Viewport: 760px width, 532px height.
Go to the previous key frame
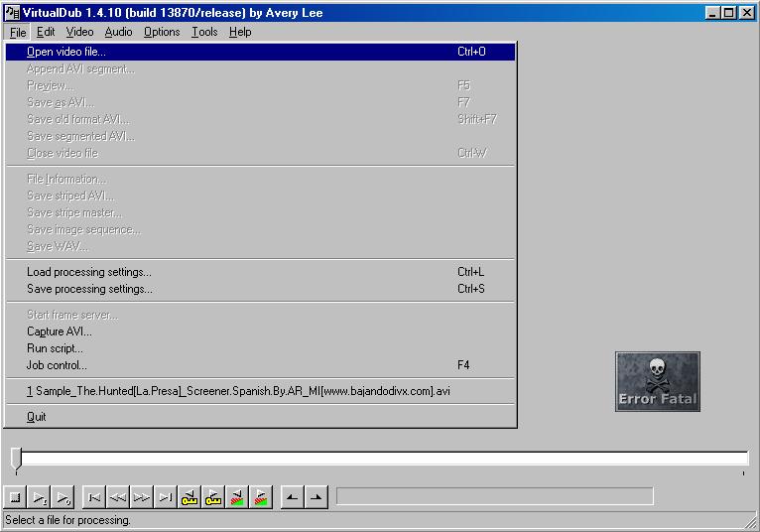(190, 497)
